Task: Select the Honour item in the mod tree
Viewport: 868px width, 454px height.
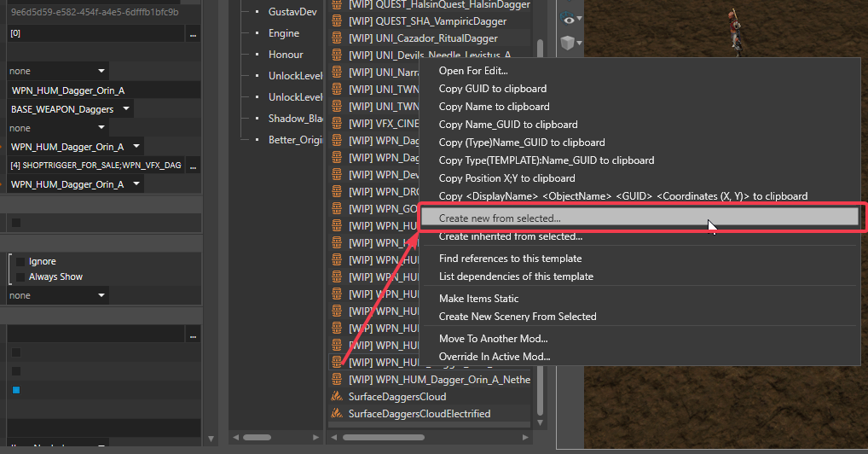Action: pos(286,55)
